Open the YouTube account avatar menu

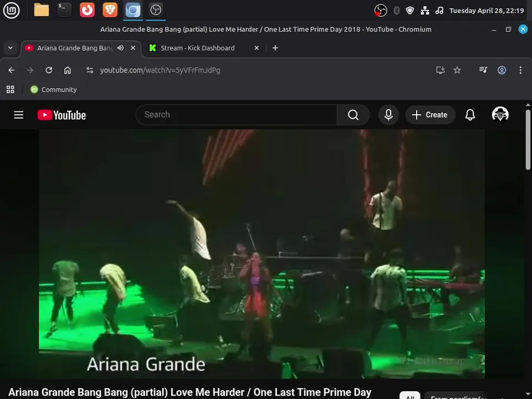click(x=500, y=114)
